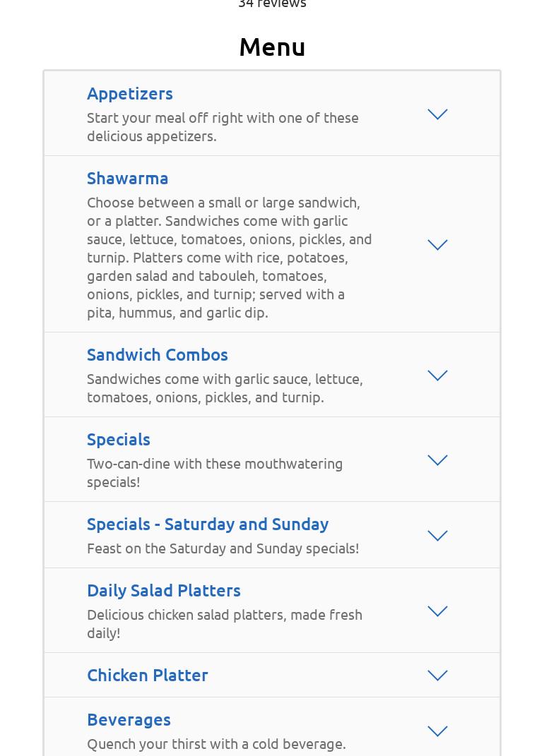The image size is (544, 756).
Task: Open the Specials section chevron
Action: [x=437, y=460]
